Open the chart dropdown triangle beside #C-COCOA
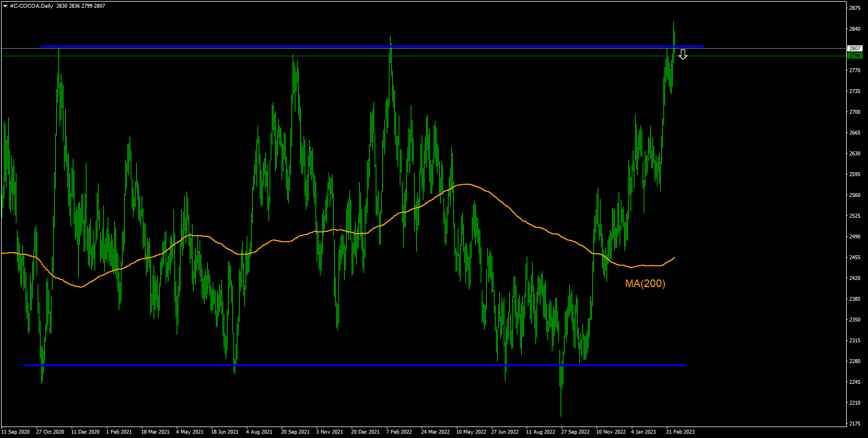 (5, 6)
